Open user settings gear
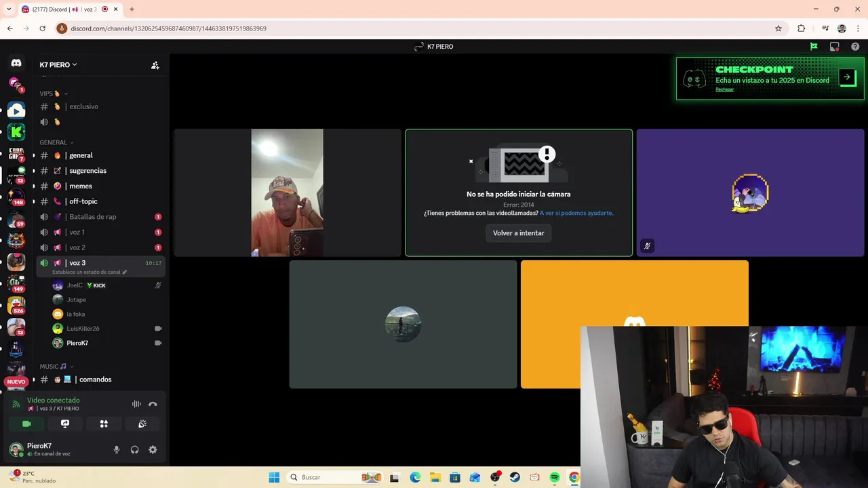Image resolution: width=868 pixels, height=488 pixels. click(153, 449)
